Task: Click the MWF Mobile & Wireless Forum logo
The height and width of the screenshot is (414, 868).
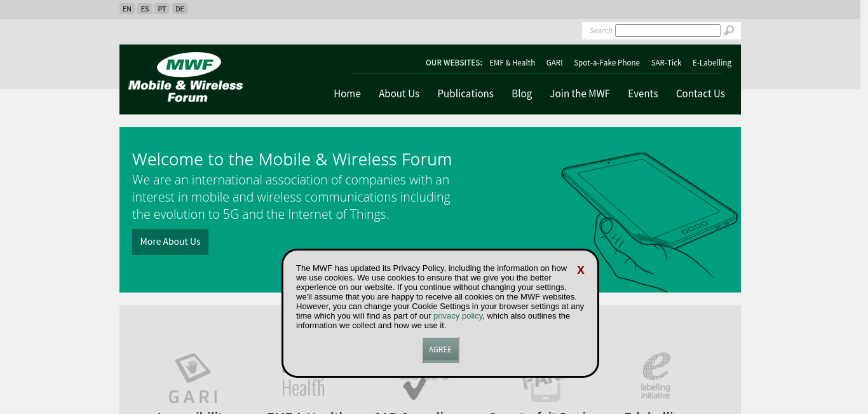Action: click(x=186, y=78)
